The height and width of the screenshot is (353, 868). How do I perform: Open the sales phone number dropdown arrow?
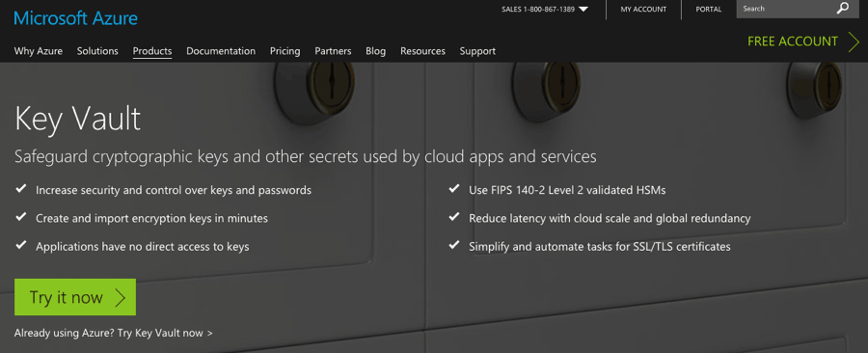tap(583, 10)
